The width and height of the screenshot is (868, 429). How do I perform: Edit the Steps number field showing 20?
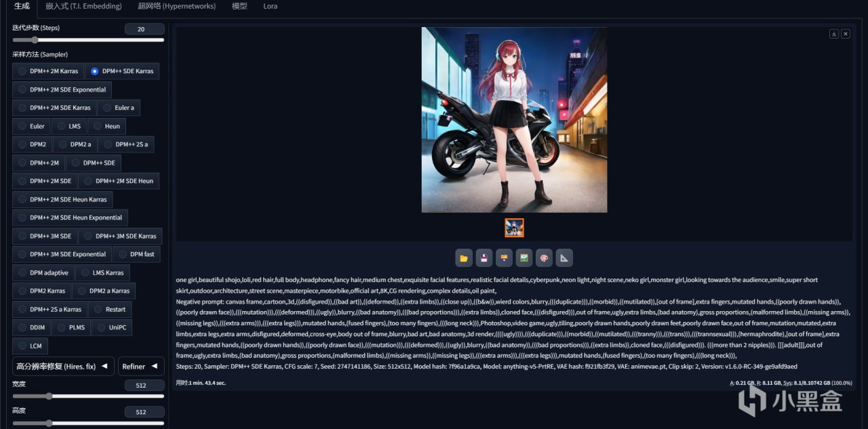(x=144, y=29)
